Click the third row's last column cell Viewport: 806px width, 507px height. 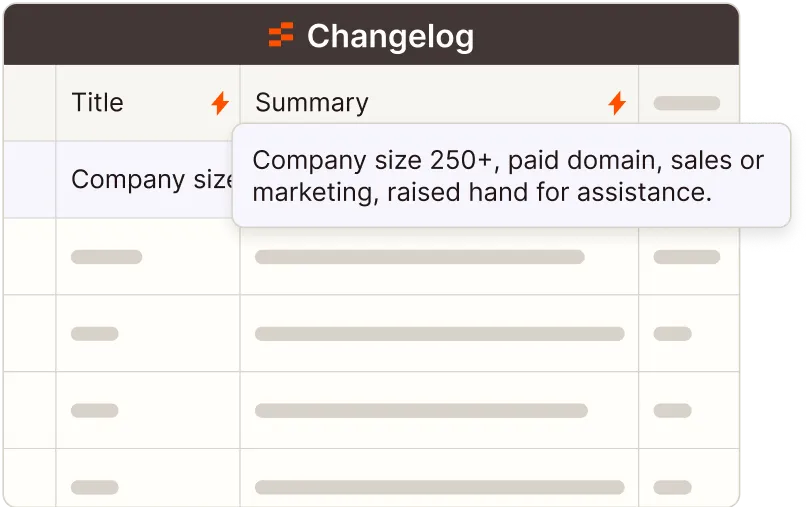687,334
